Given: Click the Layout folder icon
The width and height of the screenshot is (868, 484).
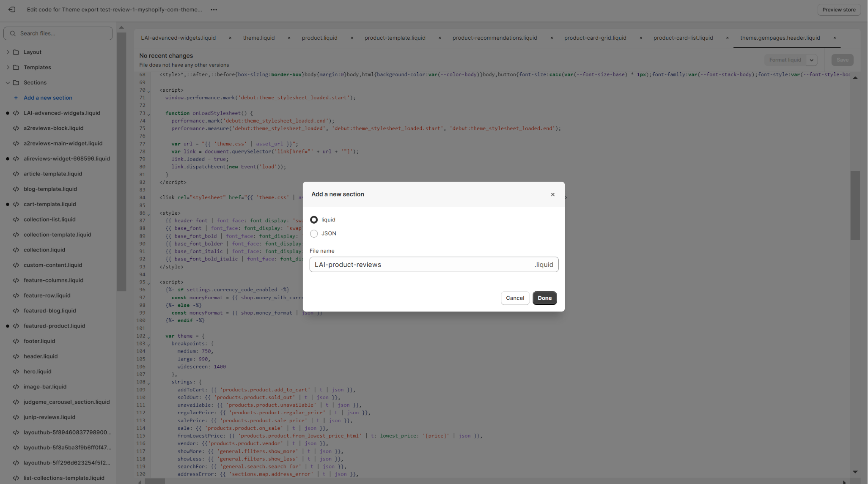Looking at the screenshot, I should [x=16, y=52].
